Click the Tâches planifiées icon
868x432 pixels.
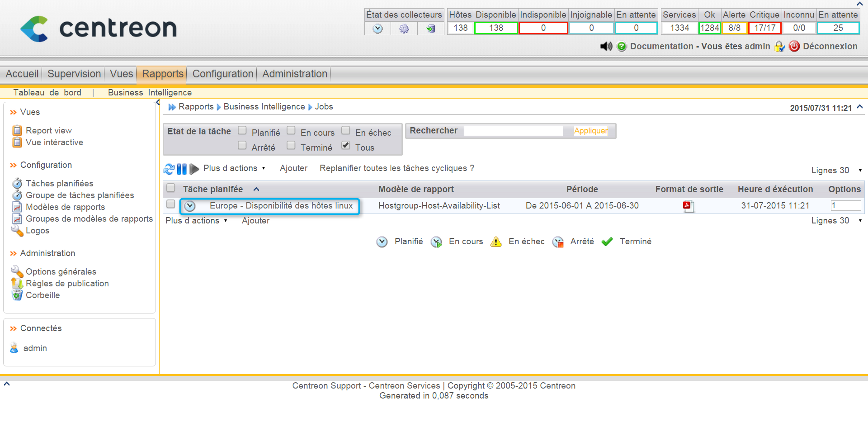[17, 183]
